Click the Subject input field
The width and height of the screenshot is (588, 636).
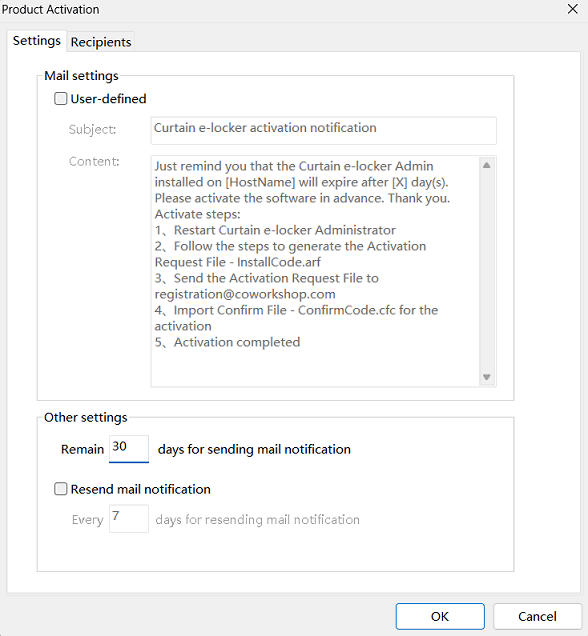tap(323, 130)
